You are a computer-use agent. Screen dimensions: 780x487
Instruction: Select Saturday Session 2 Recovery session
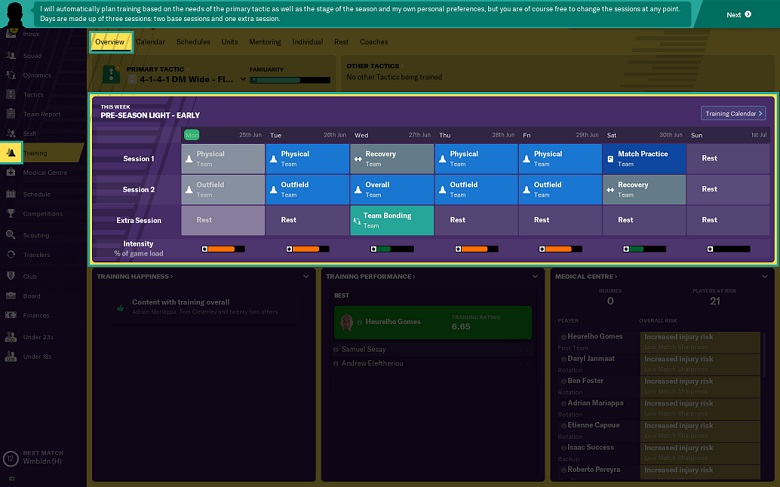point(644,190)
